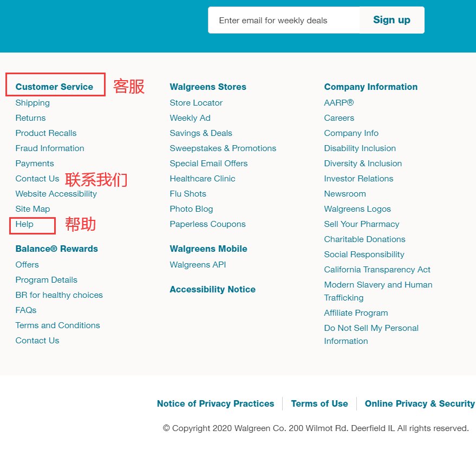Screen dimensions: 476x450
Task: Open Sweepstakes & Promotions link
Action: point(223,148)
